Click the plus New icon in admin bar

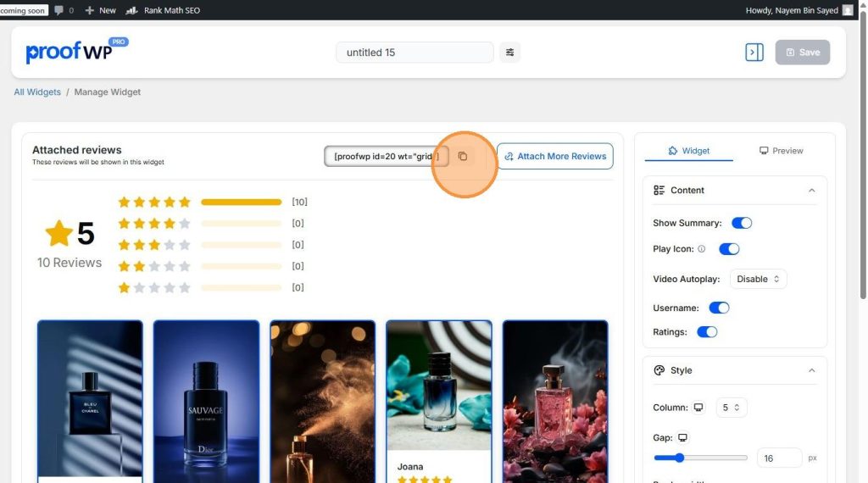pos(89,10)
